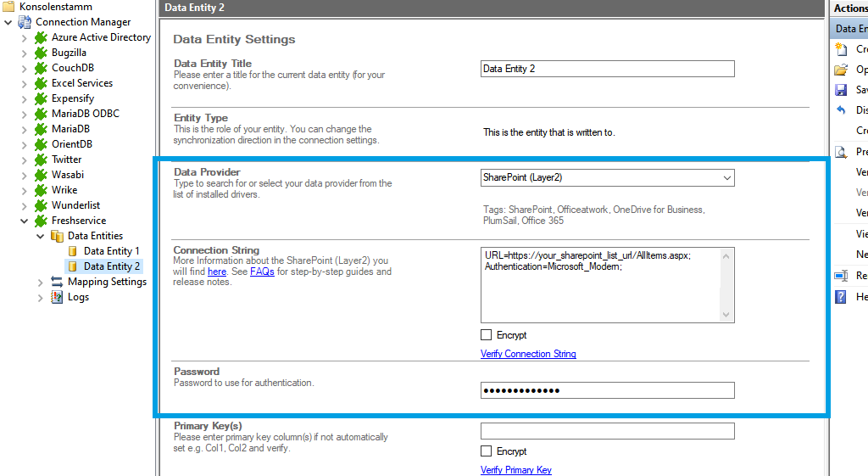Click the Expensify connection label
Image resolution: width=868 pixels, height=476 pixels.
pyautogui.click(x=73, y=98)
